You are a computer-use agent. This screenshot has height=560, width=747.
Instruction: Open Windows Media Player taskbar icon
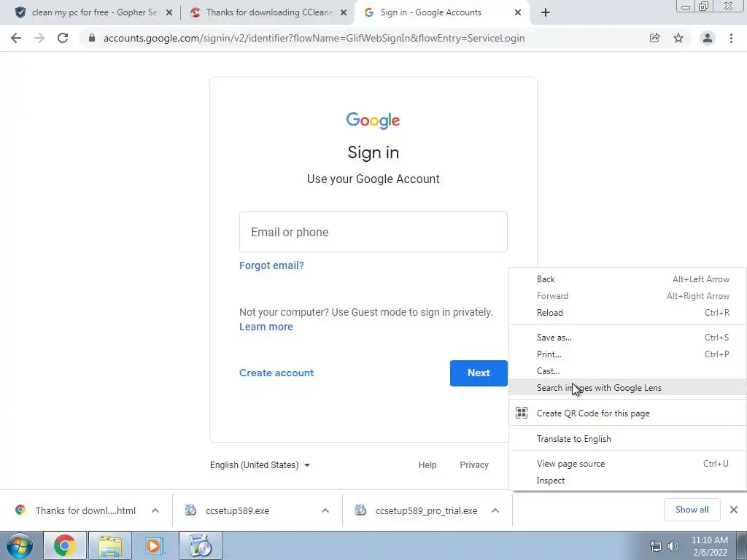tap(154, 545)
